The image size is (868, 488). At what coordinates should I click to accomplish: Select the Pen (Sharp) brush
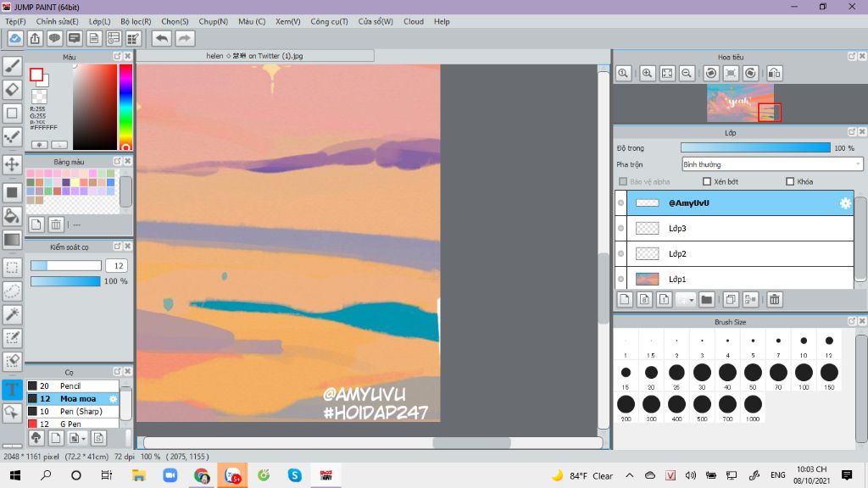pos(73,411)
